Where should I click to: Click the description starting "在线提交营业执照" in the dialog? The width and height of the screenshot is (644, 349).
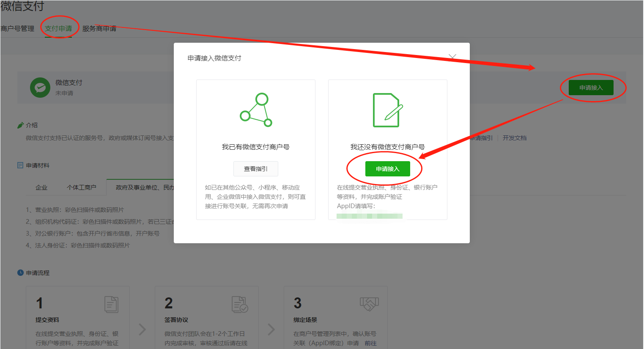pos(387,192)
